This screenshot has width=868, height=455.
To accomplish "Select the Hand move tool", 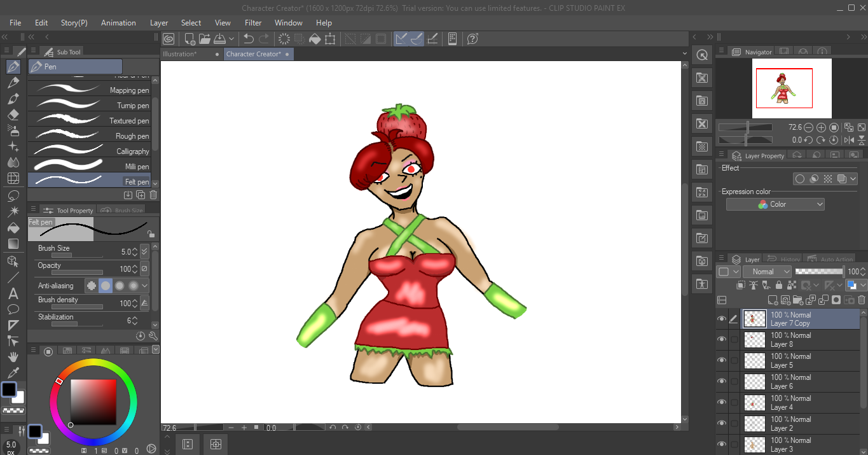I will click(13, 358).
